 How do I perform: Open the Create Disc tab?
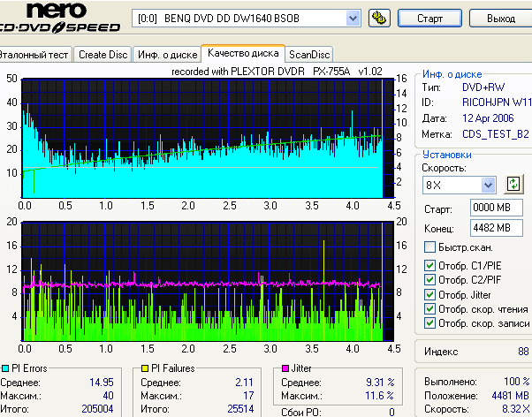point(103,55)
